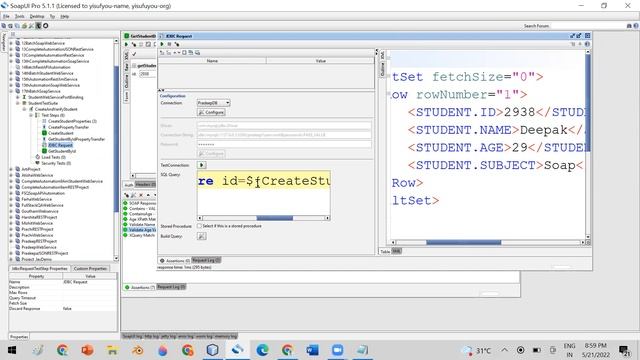The width and height of the screenshot is (640, 360).
Task: Add assertion icon in JDBC Request toolbar
Action: 177,44
